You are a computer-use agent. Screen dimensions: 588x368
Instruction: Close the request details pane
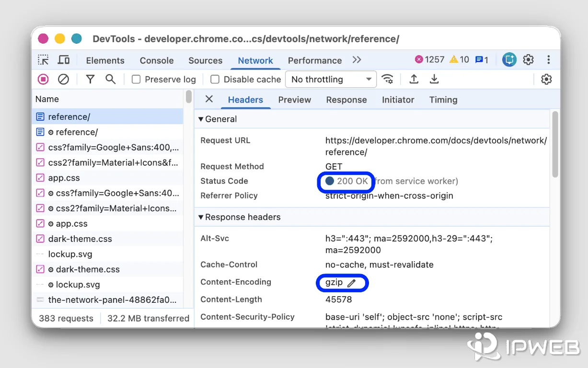coord(209,99)
